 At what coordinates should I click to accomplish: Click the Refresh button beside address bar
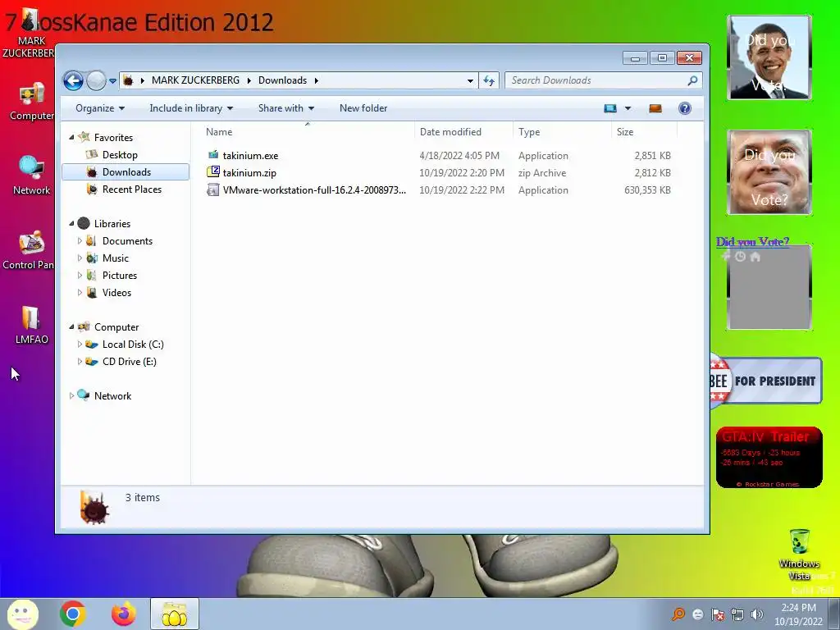point(489,80)
